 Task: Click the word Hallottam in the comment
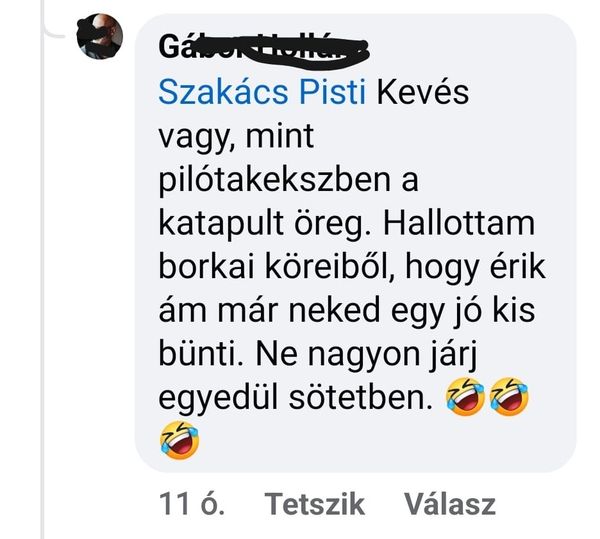pos(459,223)
